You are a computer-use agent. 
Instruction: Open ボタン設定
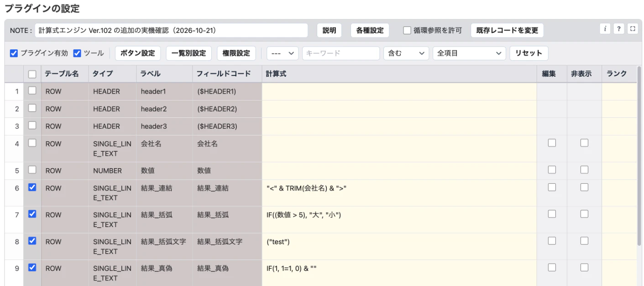(x=137, y=53)
